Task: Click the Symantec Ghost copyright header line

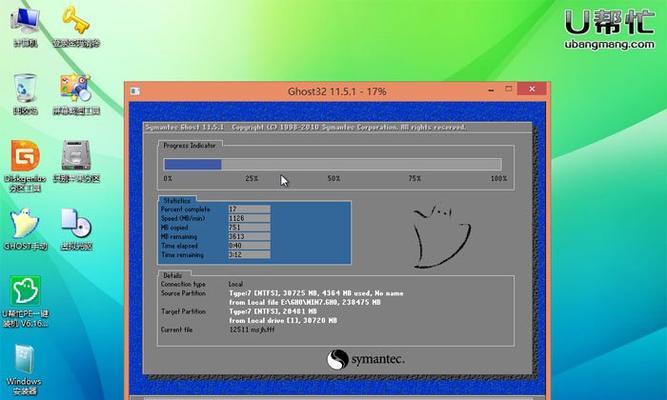Action: click(305, 127)
